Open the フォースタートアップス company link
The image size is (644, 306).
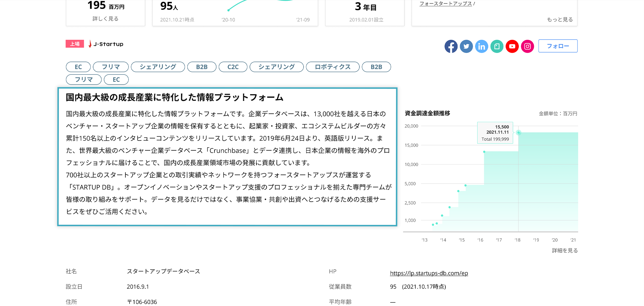446,3
